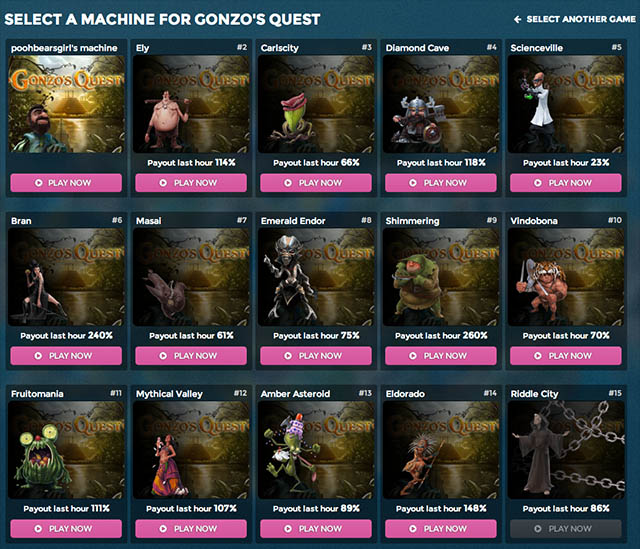Launch Mythical Valley machine Play Now
Image resolution: width=640 pixels, height=549 pixels.
coord(191,529)
